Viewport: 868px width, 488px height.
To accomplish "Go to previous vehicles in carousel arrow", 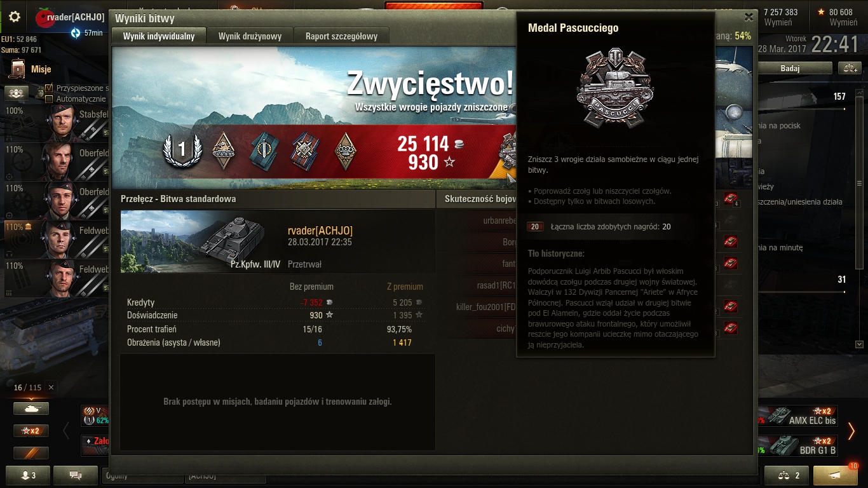I will (66, 431).
